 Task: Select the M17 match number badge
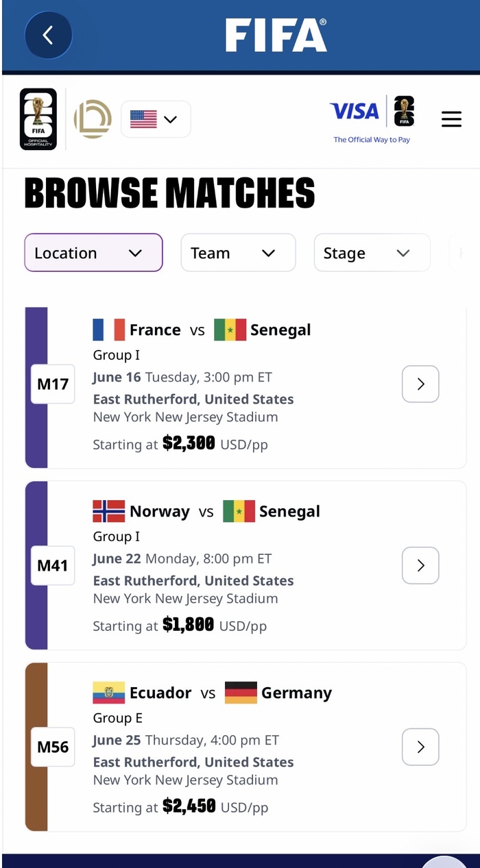click(x=53, y=384)
